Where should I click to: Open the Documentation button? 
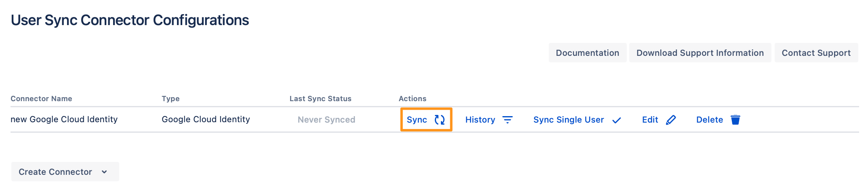click(588, 53)
